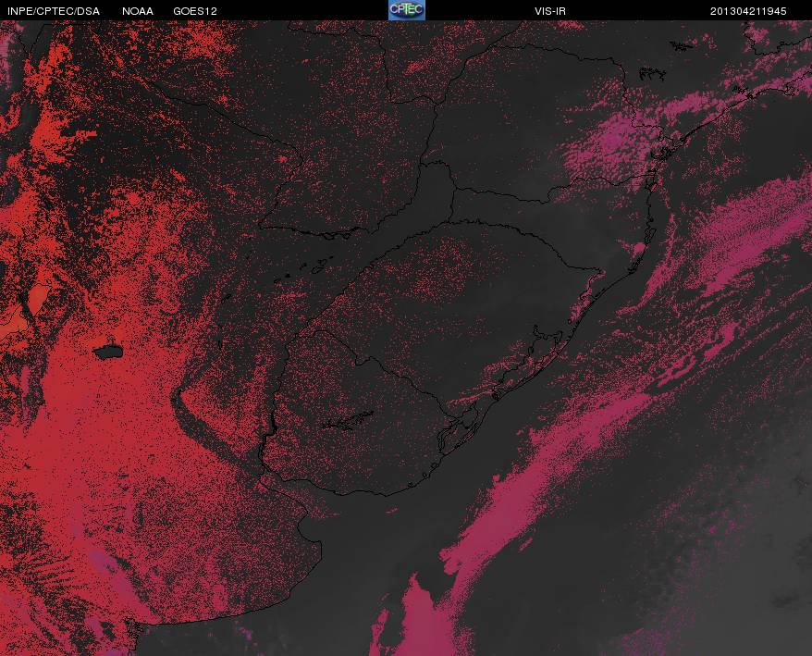Click the VIS-IR channel label
This screenshot has height=656, width=812.
[550, 11]
